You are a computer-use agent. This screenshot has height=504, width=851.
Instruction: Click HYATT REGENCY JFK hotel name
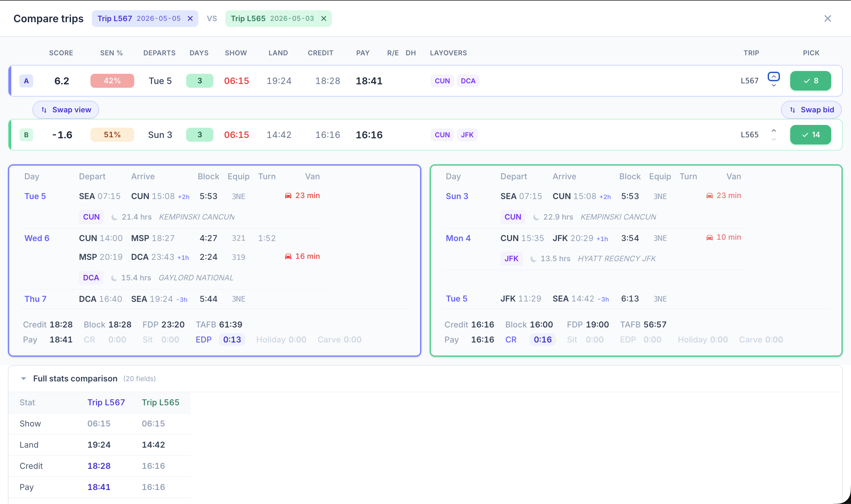[617, 259]
